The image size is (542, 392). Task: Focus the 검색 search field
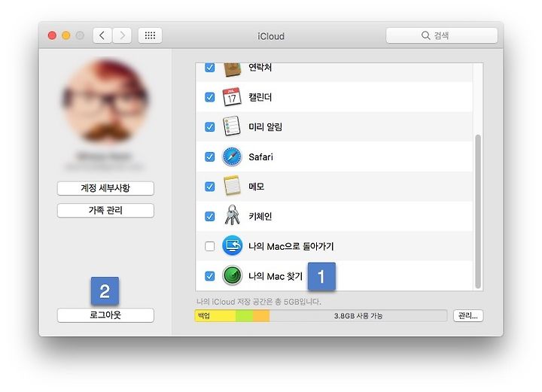(x=442, y=35)
